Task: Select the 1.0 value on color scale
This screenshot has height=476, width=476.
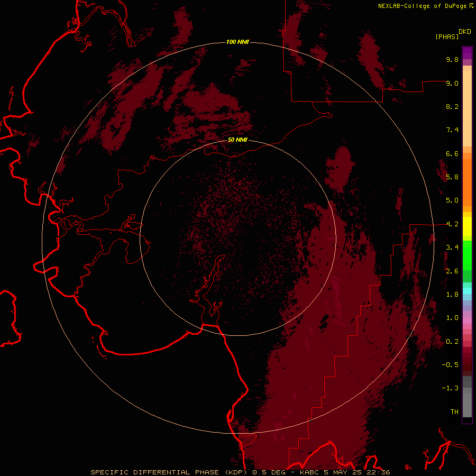Action: (x=452, y=318)
